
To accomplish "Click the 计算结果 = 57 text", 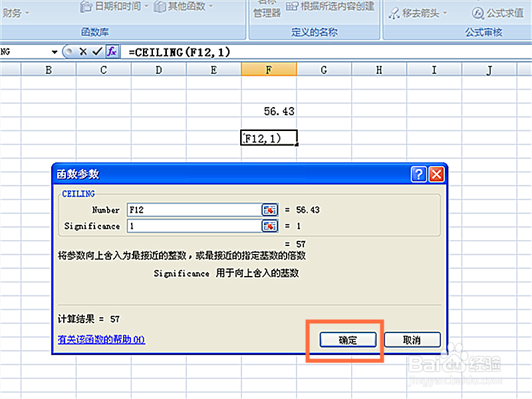I will click(88, 319).
